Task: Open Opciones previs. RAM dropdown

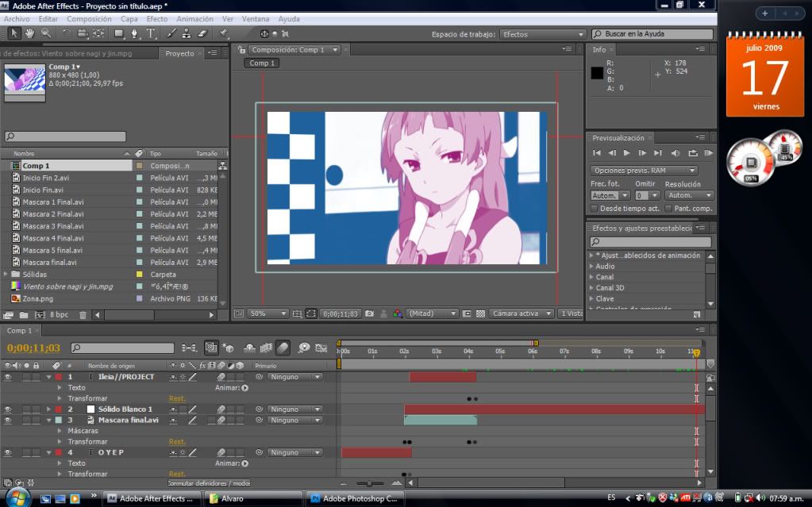Action: click(644, 171)
